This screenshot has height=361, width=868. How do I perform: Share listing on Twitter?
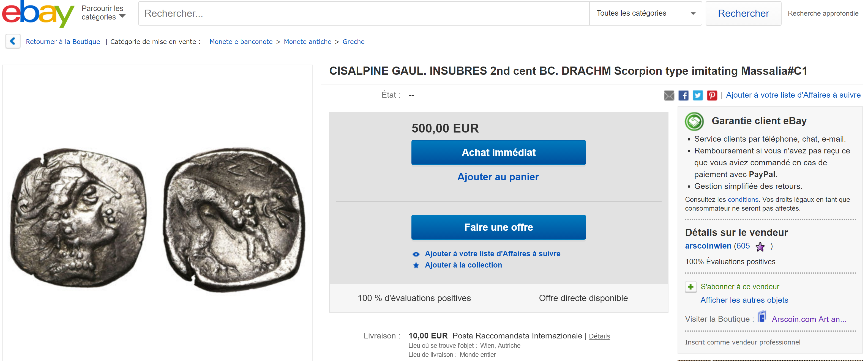(697, 95)
